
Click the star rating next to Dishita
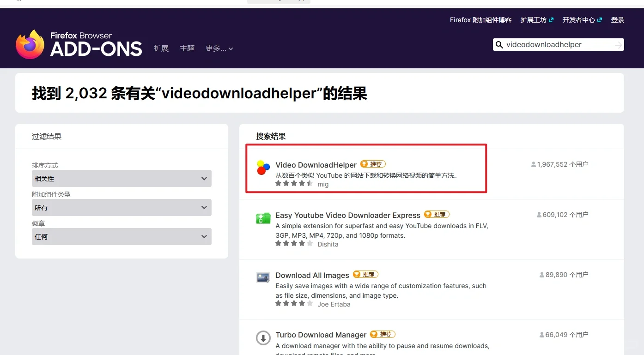[294, 243]
